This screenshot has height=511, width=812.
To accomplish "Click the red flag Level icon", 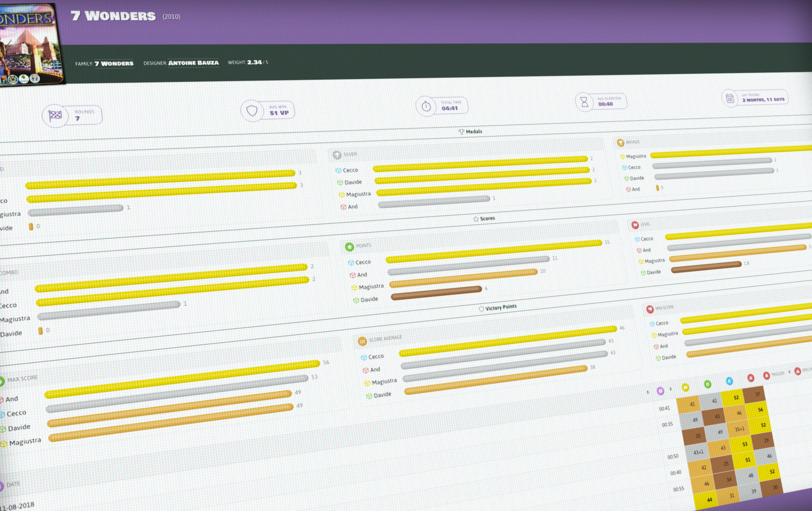I will click(x=635, y=225).
